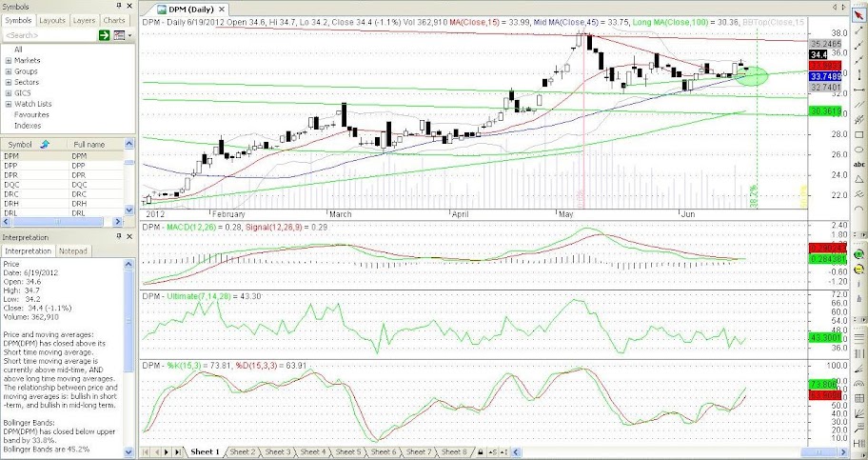Image resolution: width=868 pixels, height=460 pixels.
Task: Click the Full name column header
Action: (x=95, y=144)
